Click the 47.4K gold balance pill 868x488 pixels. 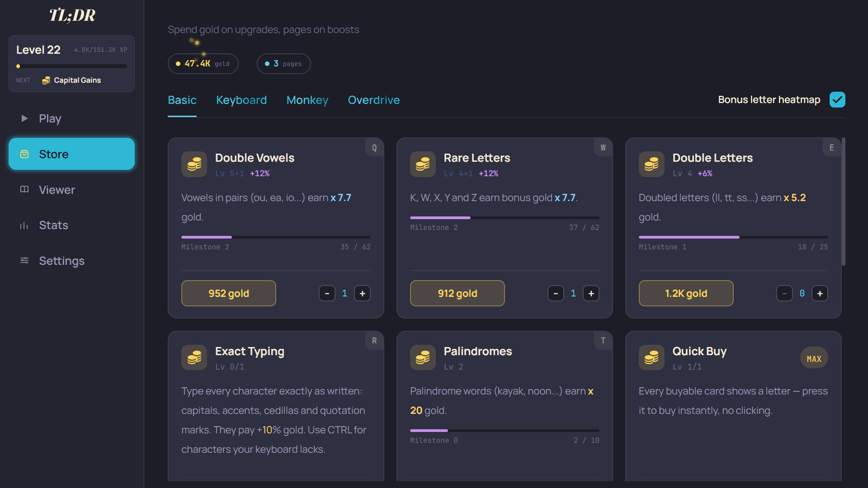point(203,64)
